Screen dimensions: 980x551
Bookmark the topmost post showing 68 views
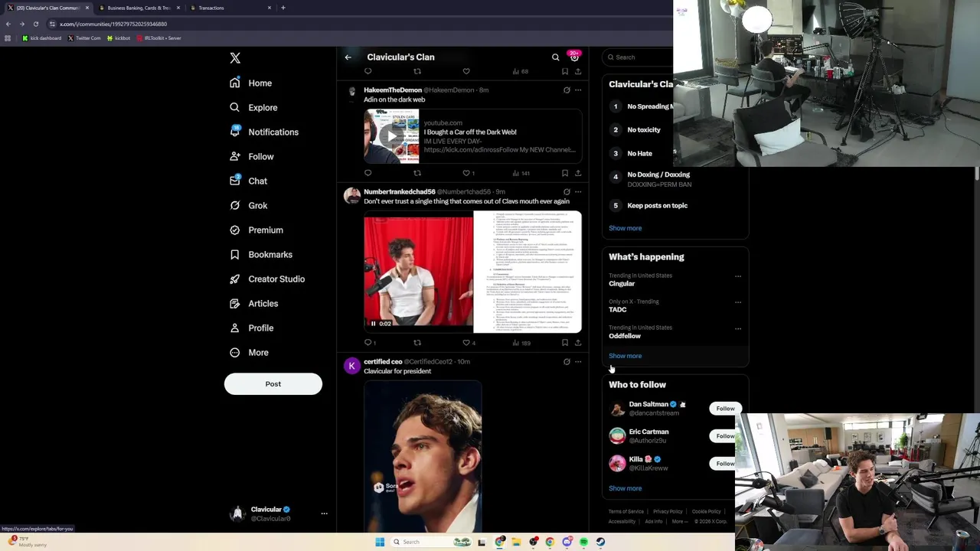(x=565, y=71)
